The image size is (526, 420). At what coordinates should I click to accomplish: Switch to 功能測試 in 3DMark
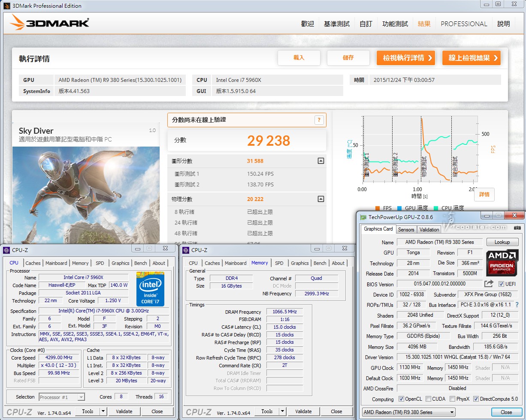[395, 24]
